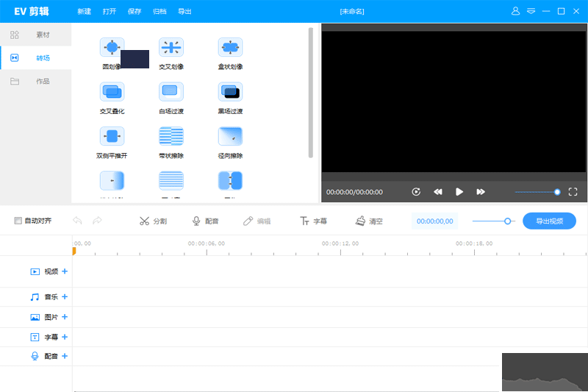This screenshot has width=588, height=392.
Task: Click the [未命名] project title
Action: click(352, 12)
